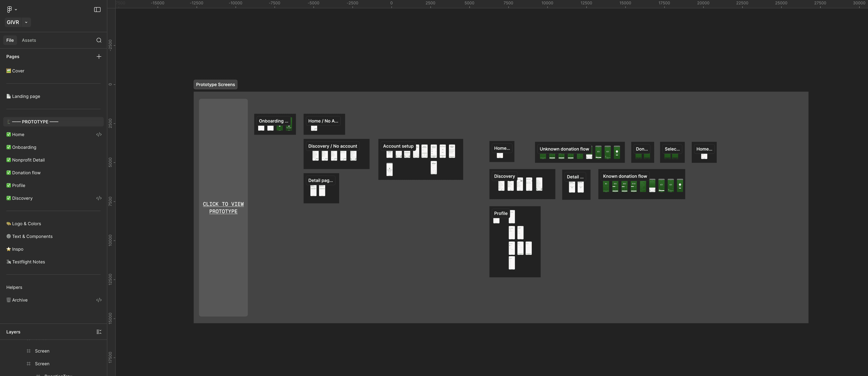Select the Prototype Screens section label

click(x=215, y=85)
